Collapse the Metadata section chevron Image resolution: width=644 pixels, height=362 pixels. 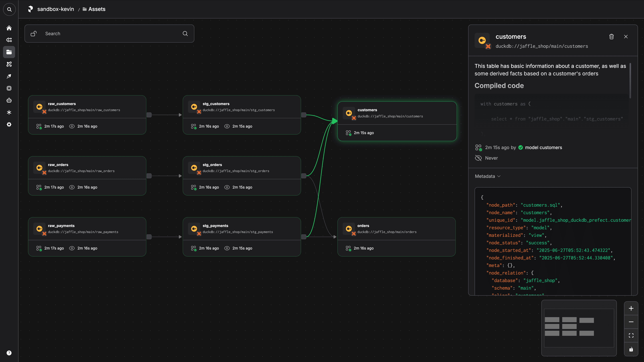(499, 176)
